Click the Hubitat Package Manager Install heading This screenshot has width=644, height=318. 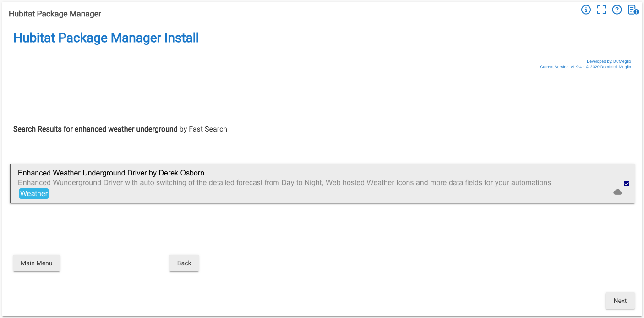pyautogui.click(x=106, y=38)
